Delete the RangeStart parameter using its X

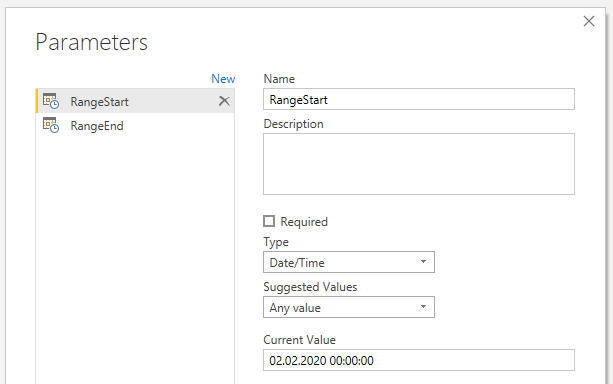pyautogui.click(x=224, y=101)
